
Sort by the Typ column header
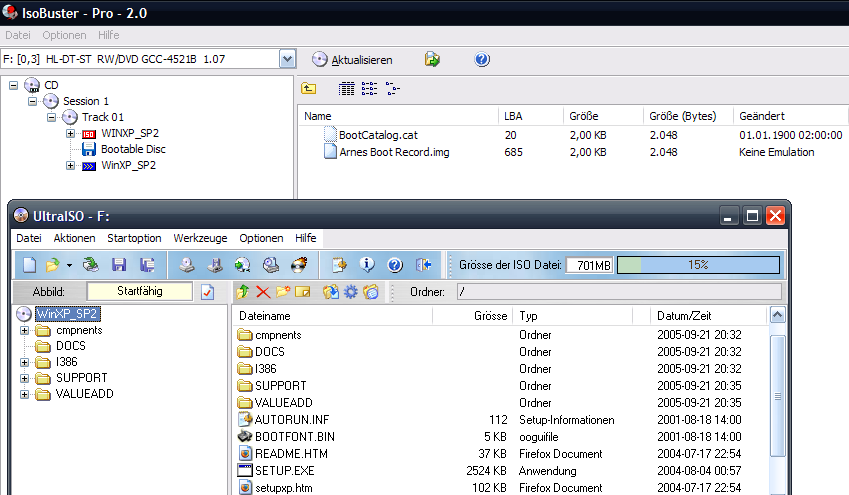tap(572, 316)
